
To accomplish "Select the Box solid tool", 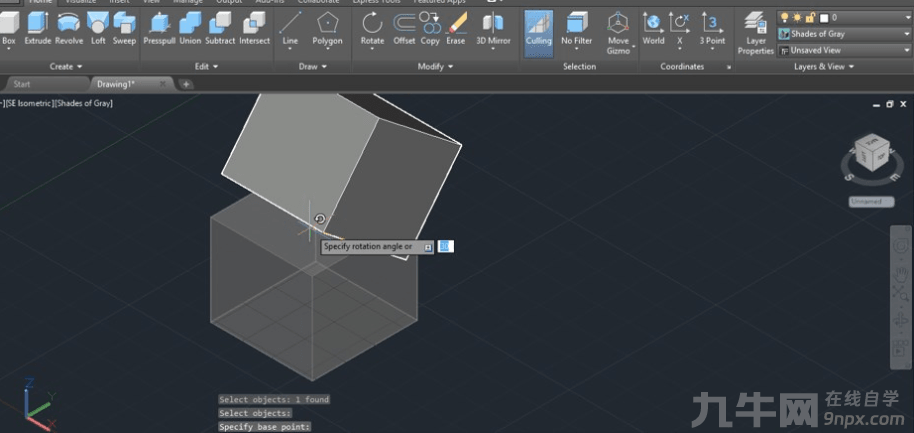I will point(9,29).
